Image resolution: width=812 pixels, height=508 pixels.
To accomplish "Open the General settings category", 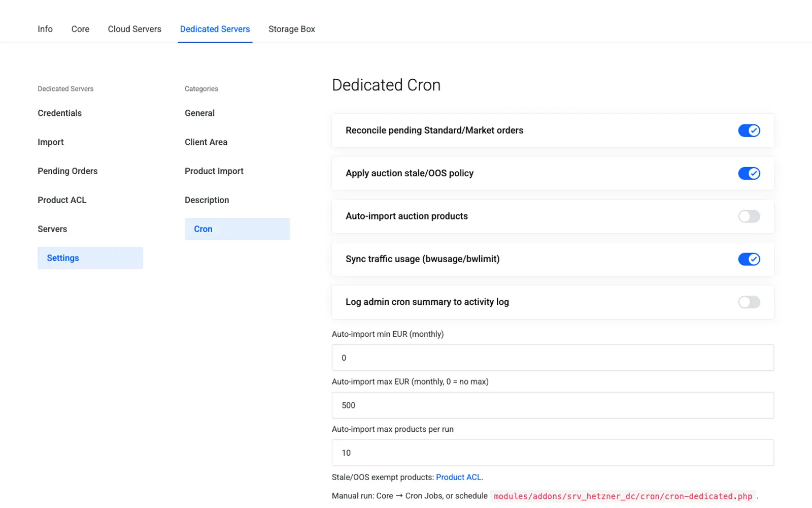I will [199, 113].
